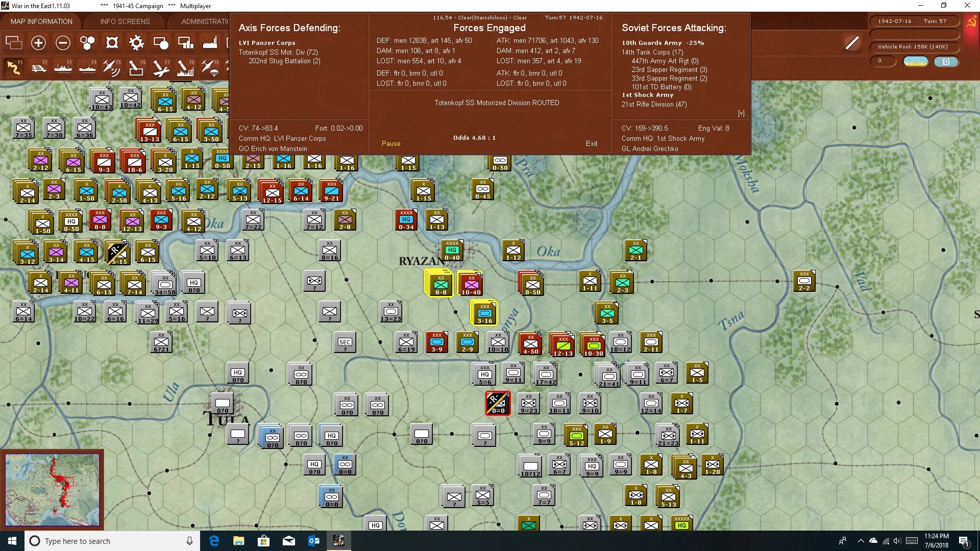Click the Odds 4.68 : 1 text
Image resolution: width=980 pixels, height=551 pixels.
[474, 138]
